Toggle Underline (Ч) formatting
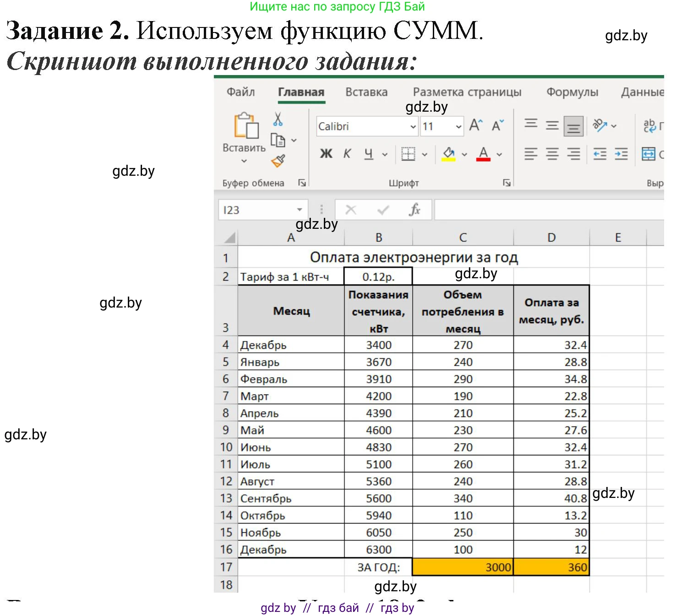 pos(369,154)
